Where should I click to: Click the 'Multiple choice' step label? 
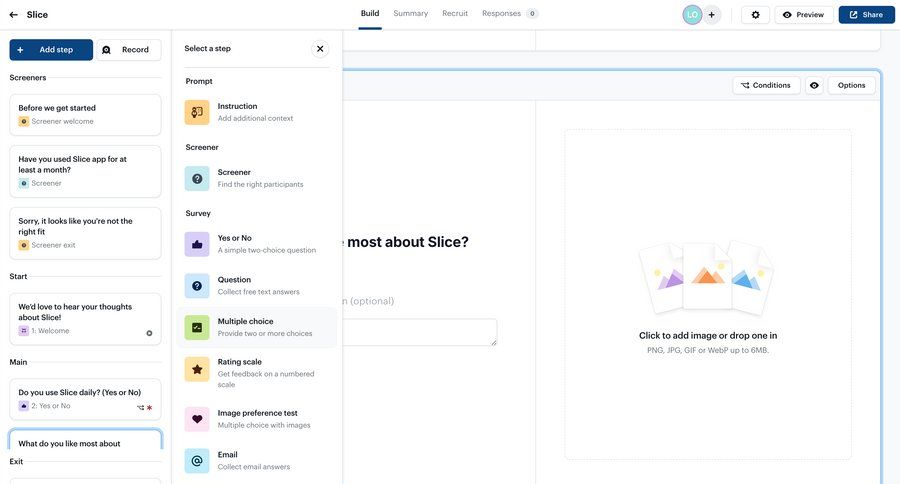[x=245, y=321]
